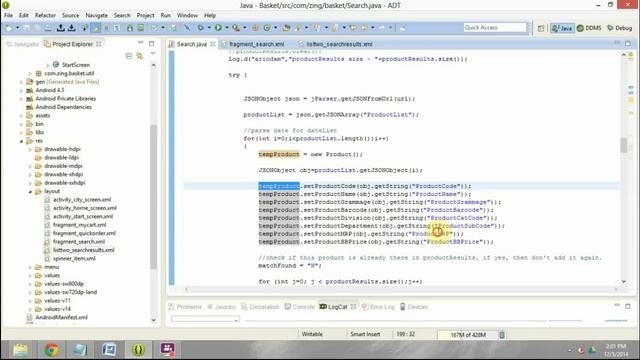Run garbage collector trash icon
640x360 pixels.
502,335
